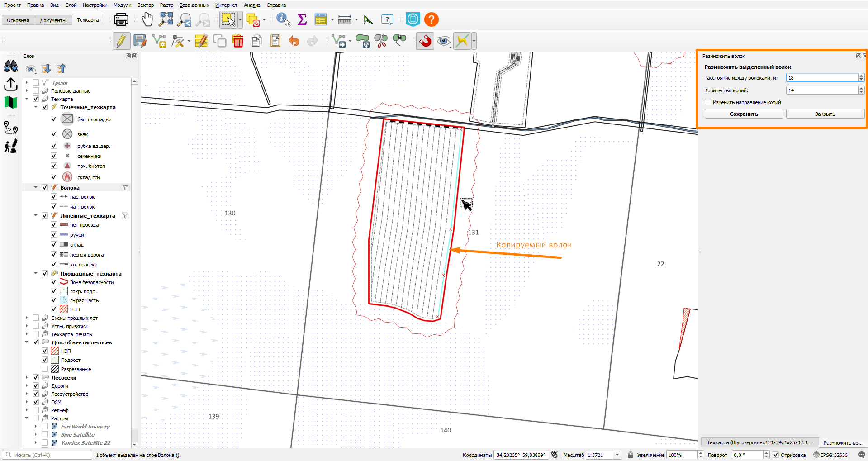
Task: Click the Сохранить button
Action: point(744,114)
